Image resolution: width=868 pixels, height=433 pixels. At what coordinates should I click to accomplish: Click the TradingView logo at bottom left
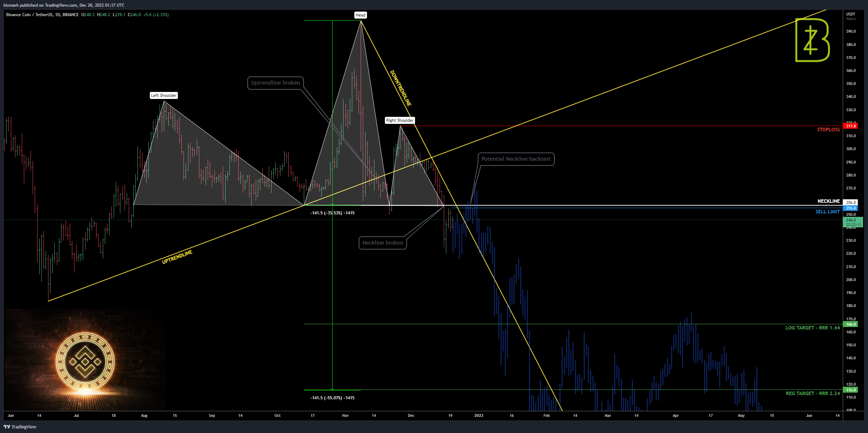point(20,427)
